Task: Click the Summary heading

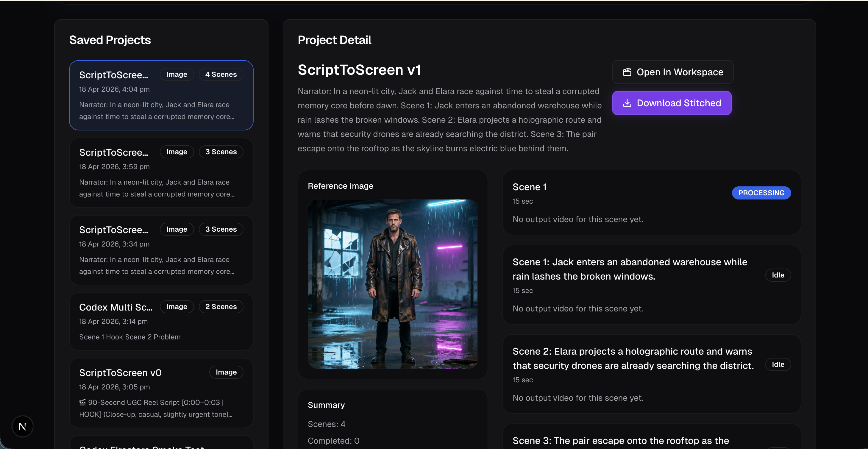Action: click(x=326, y=405)
